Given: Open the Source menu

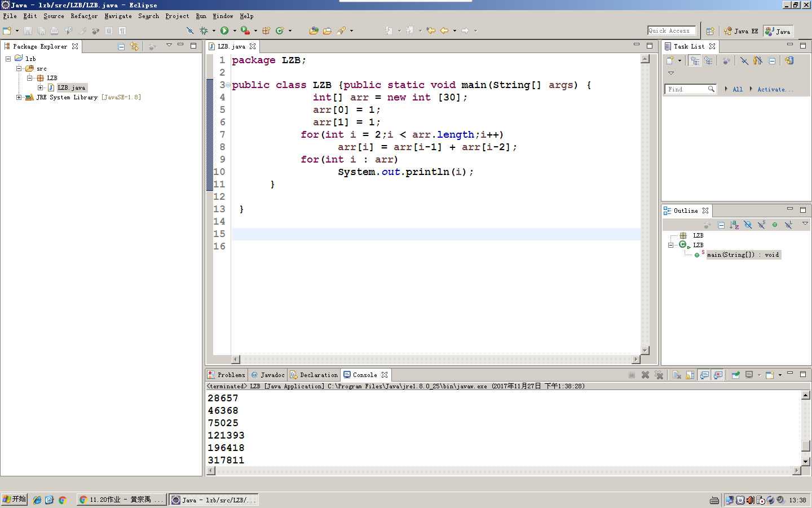Looking at the screenshot, I should click(54, 16).
